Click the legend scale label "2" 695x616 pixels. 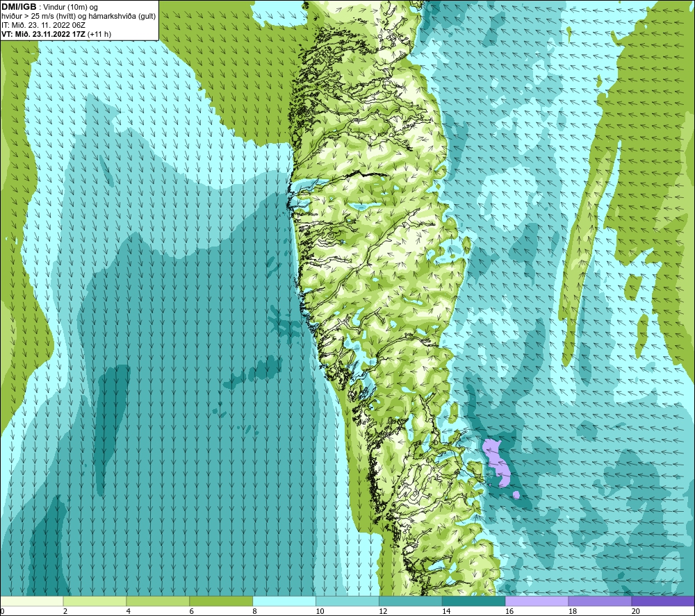pos(65,612)
